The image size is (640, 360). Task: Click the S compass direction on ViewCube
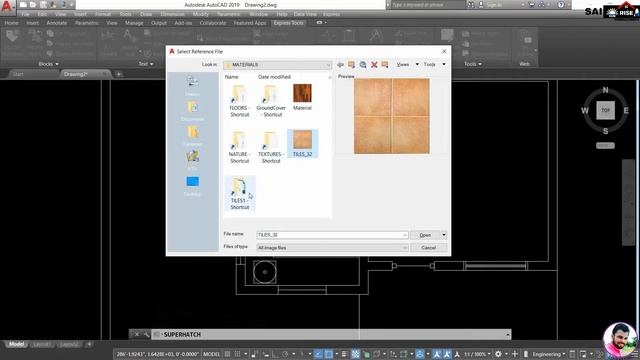point(605,131)
